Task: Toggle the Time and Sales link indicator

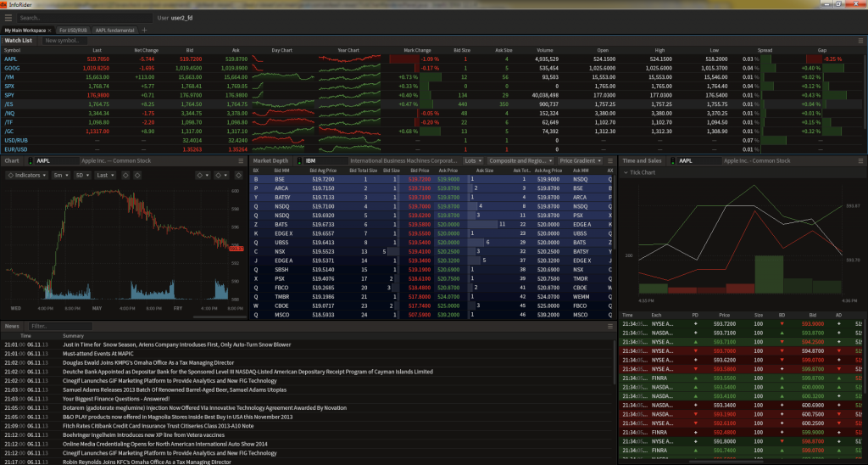Action: pyautogui.click(x=673, y=160)
